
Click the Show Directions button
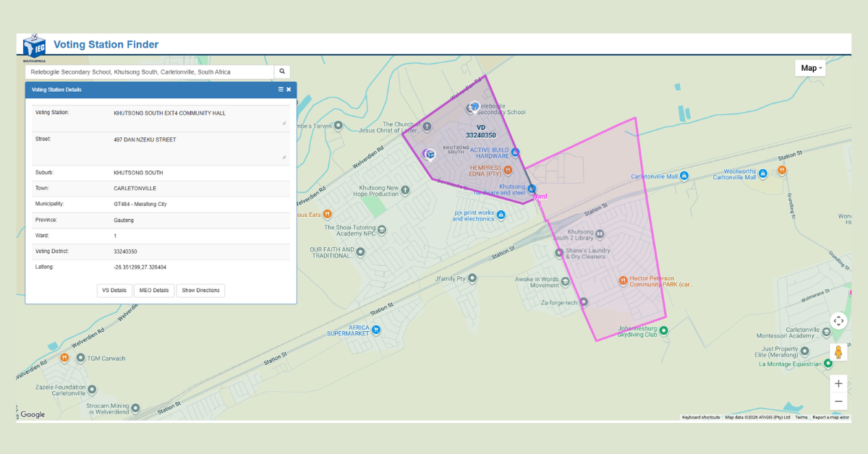tap(200, 291)
